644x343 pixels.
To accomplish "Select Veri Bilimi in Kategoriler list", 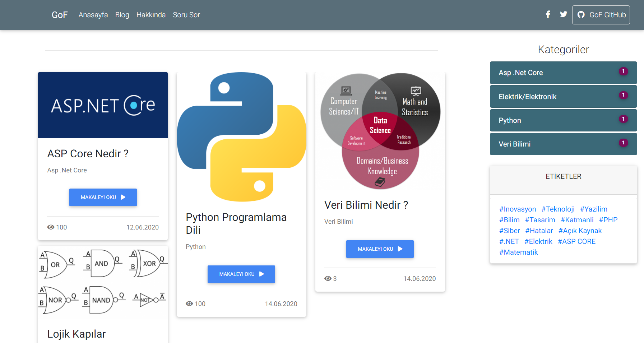I will [563, 144].
